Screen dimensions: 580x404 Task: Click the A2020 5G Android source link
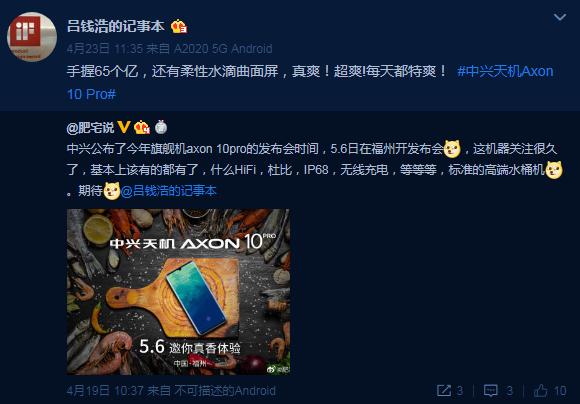[x=223, y=48]
